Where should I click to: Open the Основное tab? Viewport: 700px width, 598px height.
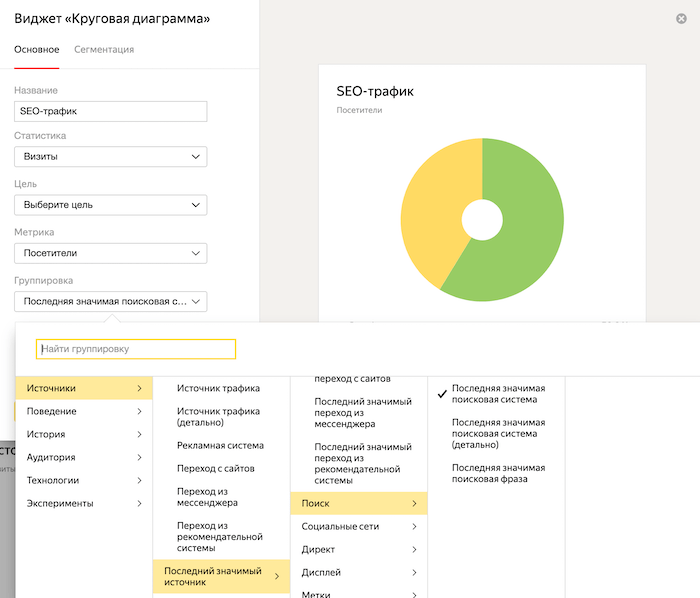[x=37, y=49]
